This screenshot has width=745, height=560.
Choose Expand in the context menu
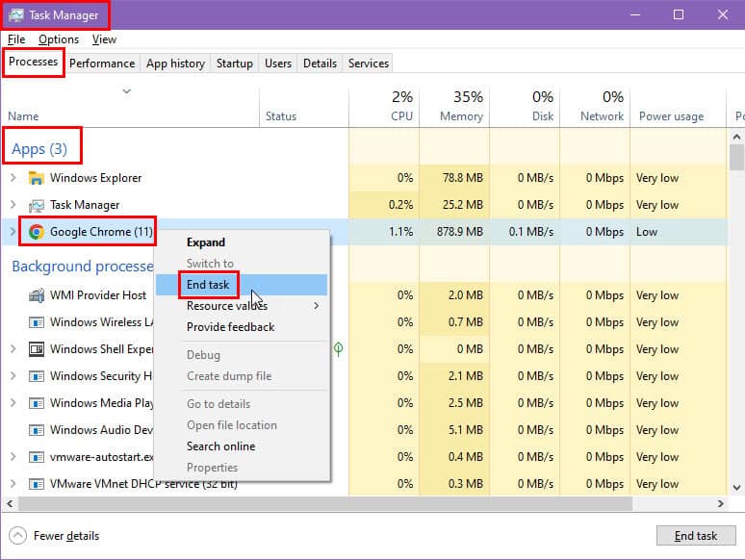tap(242, 242)
